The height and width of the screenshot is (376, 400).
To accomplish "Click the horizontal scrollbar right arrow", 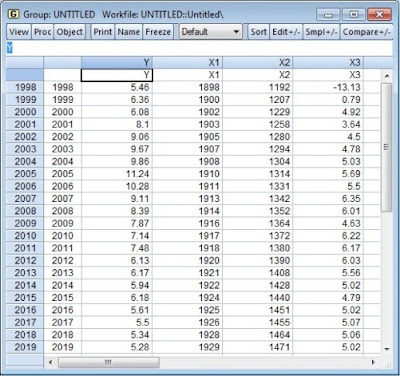I will click(x=373, y=362).
